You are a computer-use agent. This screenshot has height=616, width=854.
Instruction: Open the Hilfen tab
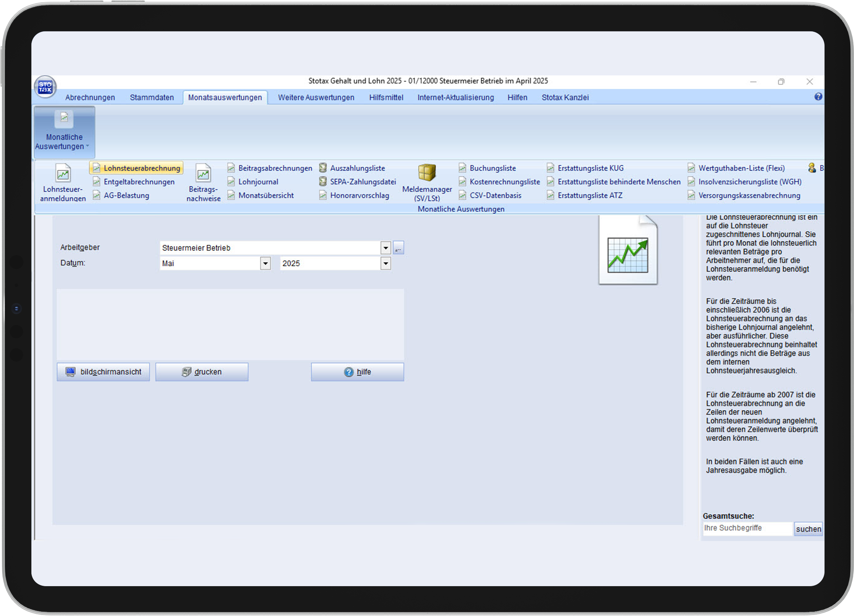518,98
